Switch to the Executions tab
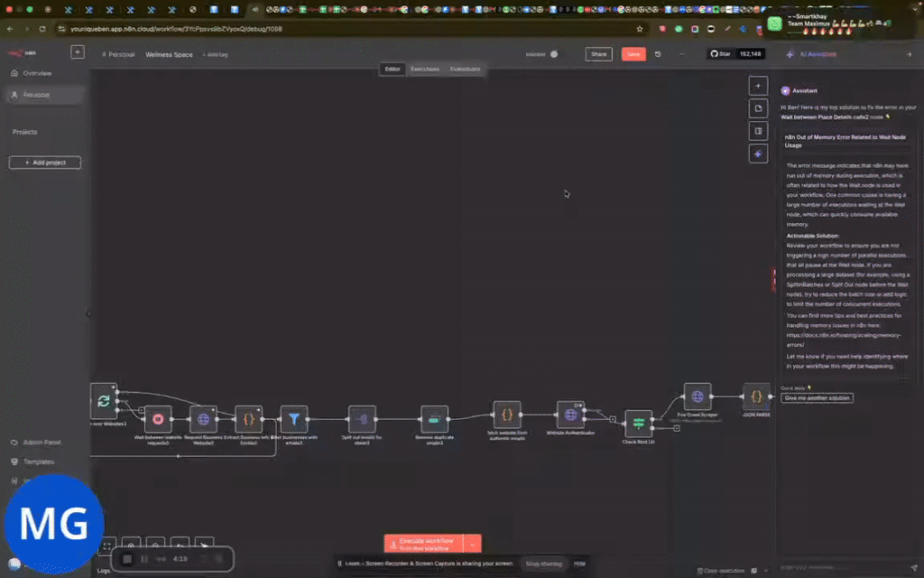This screenshot has height=578, width=924. click(x=425, y=69)
